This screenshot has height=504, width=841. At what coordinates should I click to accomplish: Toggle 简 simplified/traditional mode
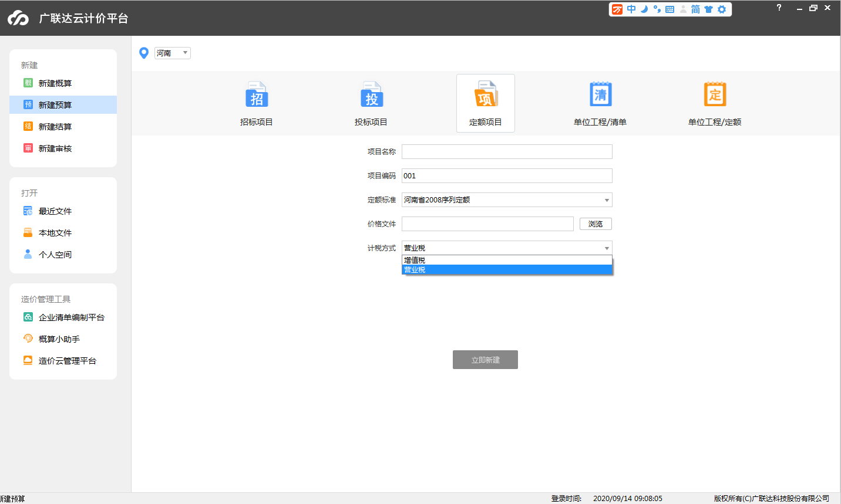pyautogui.click(x=695, y=9)
